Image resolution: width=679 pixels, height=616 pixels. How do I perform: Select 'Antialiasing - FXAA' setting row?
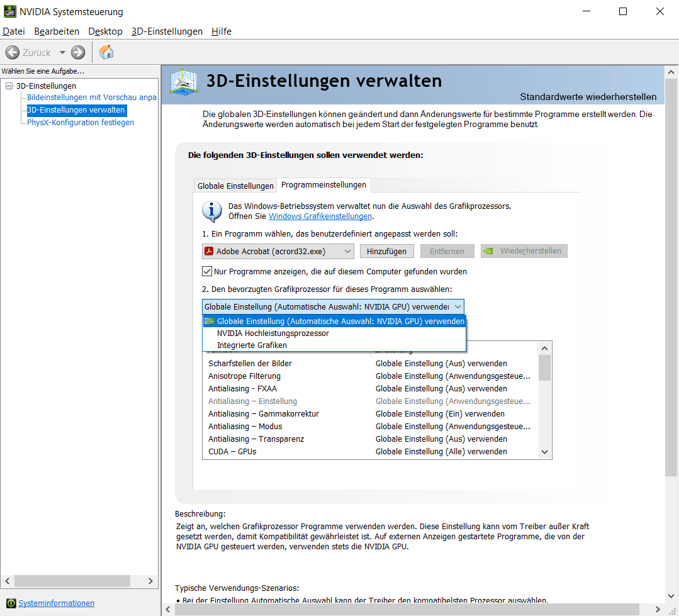tap(370, 388)
